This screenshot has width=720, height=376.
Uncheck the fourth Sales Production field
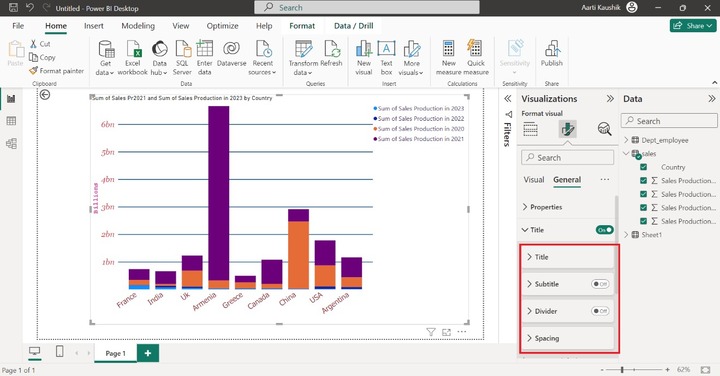pyautogui.click(x=643, y=221)
